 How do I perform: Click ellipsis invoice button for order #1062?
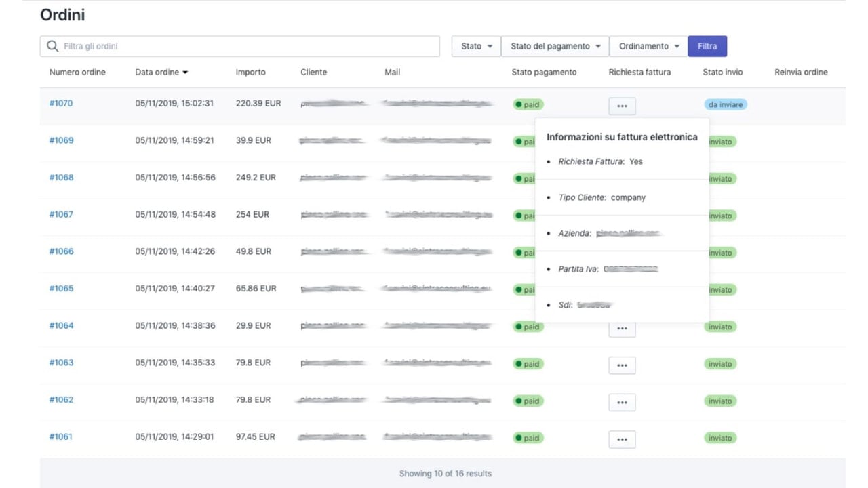coord(622,403)
